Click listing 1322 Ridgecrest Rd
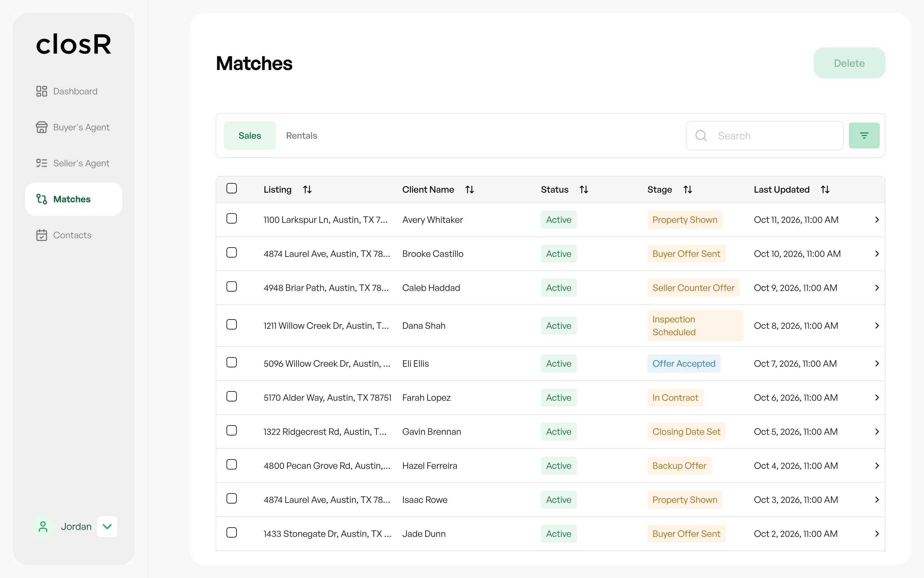 pyautogui.click(x=325, y=432)
